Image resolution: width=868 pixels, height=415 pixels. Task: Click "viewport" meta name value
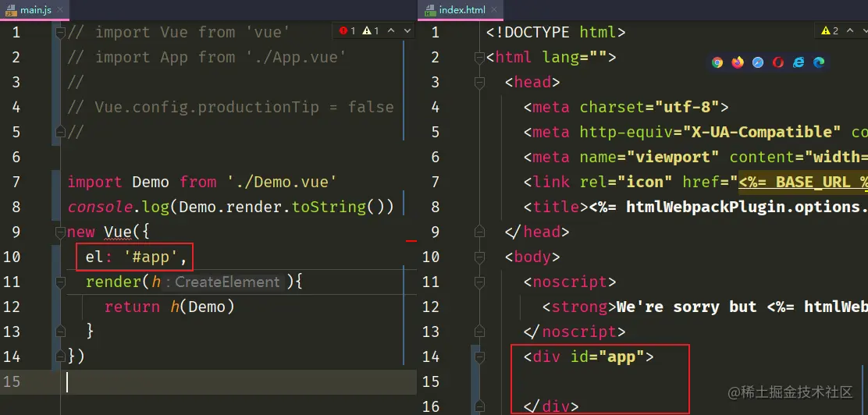[x=673, y=157]
